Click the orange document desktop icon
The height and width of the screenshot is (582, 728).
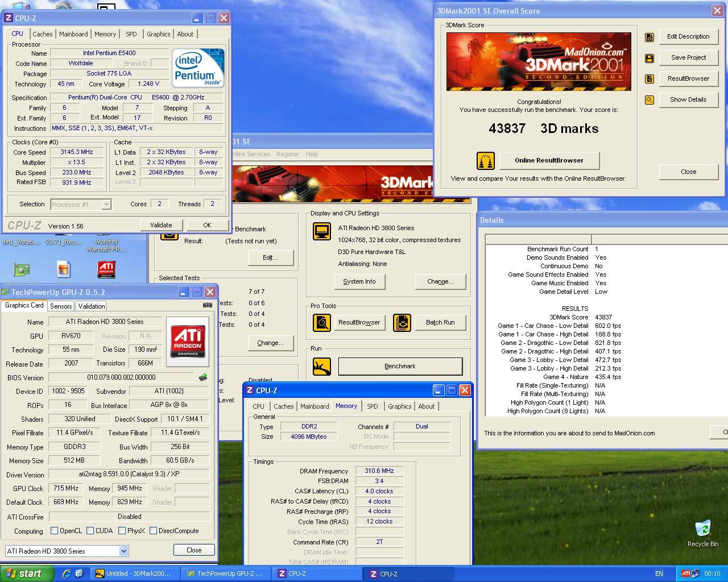(64, 269)
